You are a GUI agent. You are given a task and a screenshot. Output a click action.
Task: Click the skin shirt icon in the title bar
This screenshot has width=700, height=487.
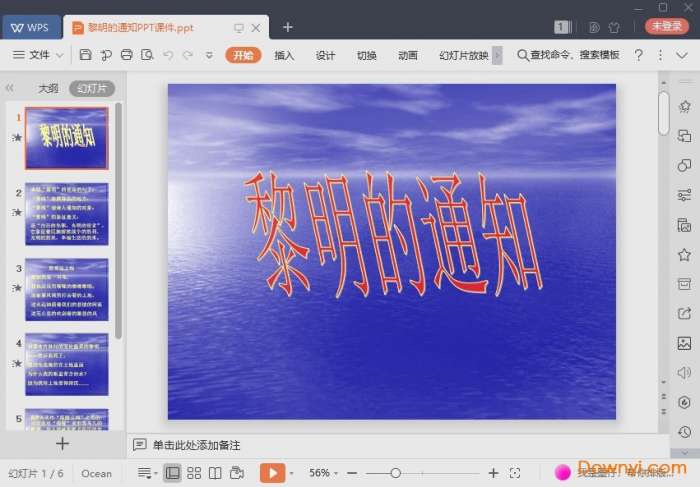[x=614, y=27]
